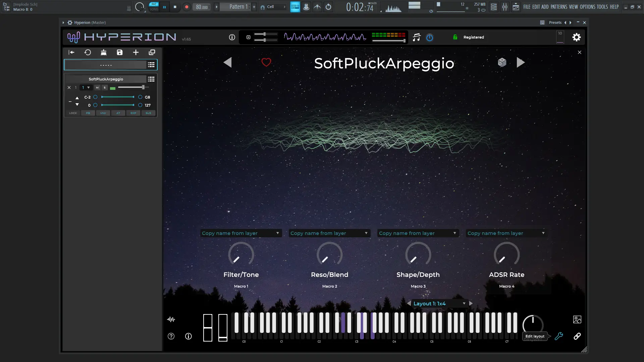The height and width of the screenshot is (362, 644).
Task: Click the save preset floppy icon
Action: (120, 52)
